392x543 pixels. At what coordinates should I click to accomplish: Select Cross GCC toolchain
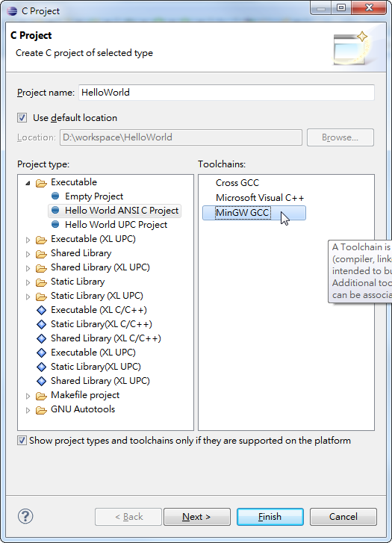point(237,183)
